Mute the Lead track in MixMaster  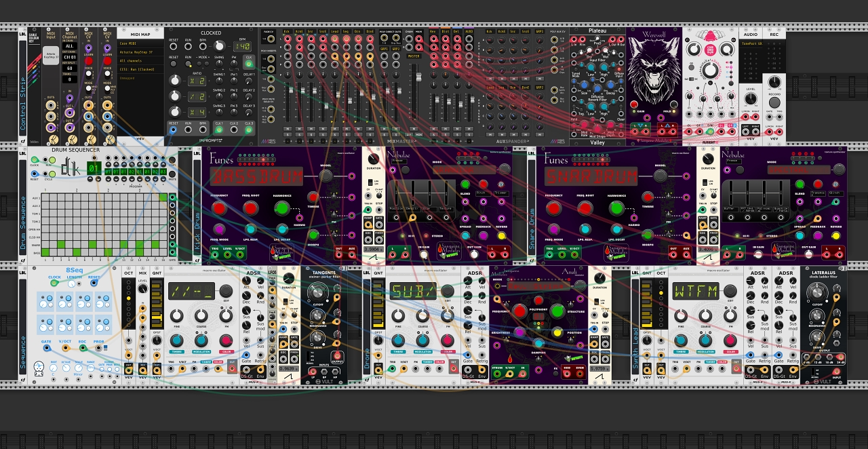click(x=334, y=129)
